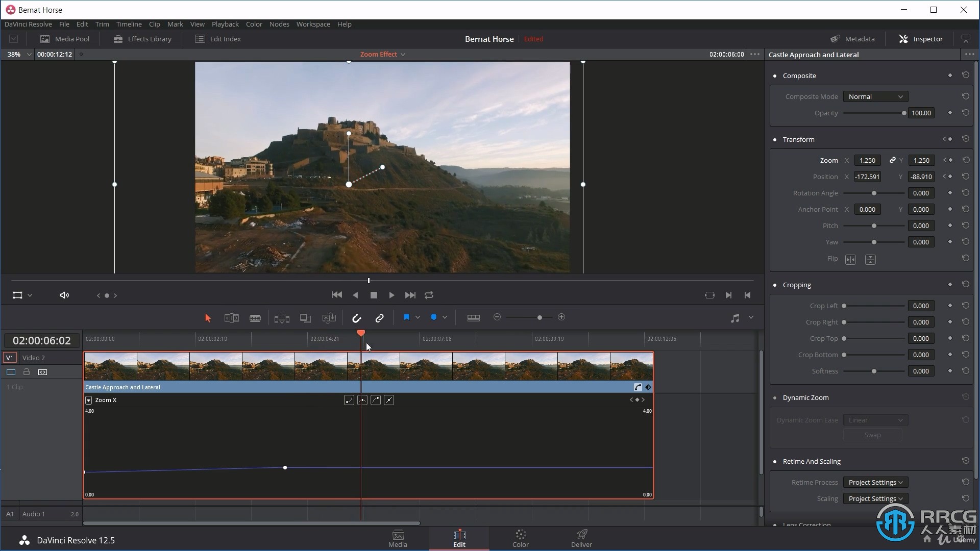This screenshot has height=551, width=980.
Task: Toggle Zoom X keyframe visibility checkbox
Action: [88, 400]
